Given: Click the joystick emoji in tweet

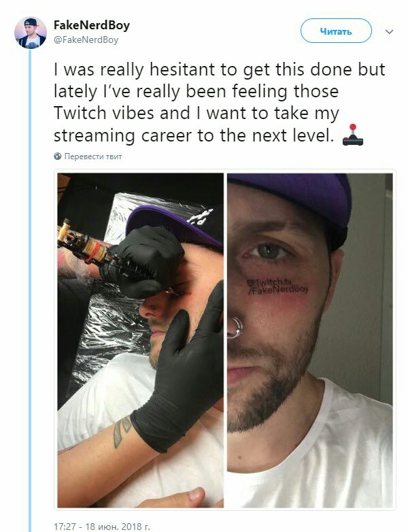Looking at the screenshot, I should click(353, 135).
